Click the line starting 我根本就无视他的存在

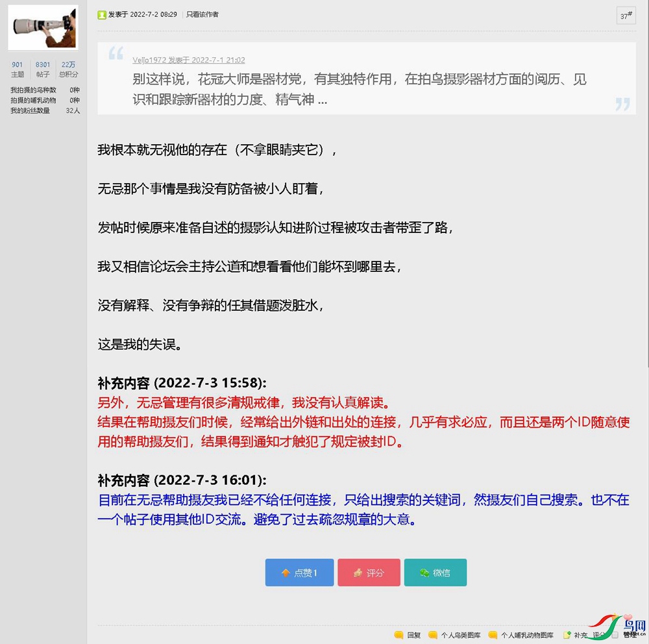[x=217, y=150]
